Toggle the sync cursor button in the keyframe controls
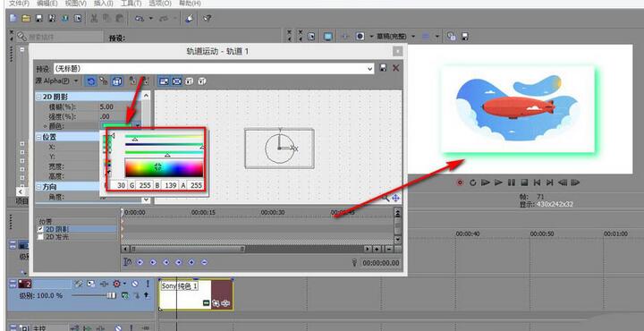 (128, 261)
